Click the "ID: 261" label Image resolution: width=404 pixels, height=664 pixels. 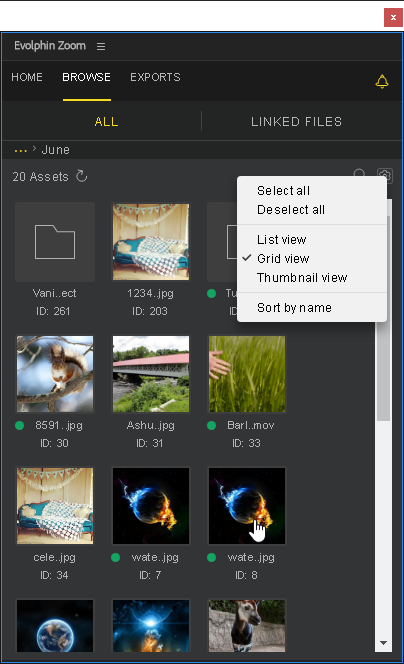53,311
